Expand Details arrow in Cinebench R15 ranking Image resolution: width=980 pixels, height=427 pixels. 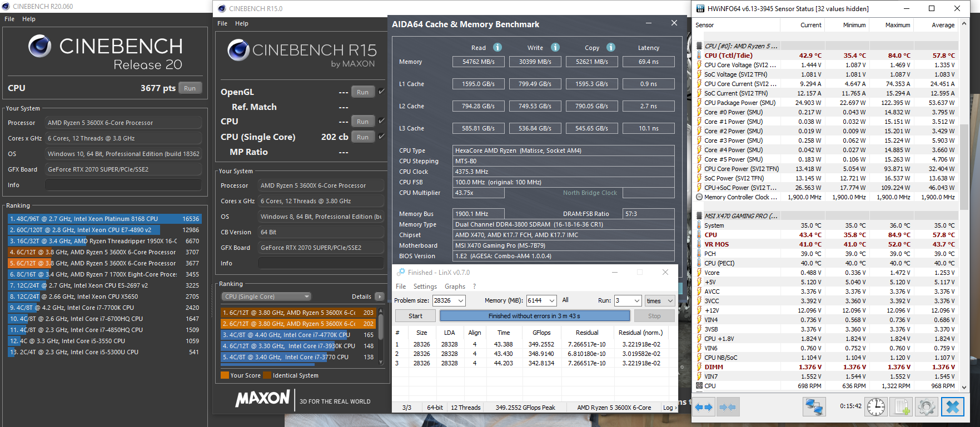coord(380,297)
